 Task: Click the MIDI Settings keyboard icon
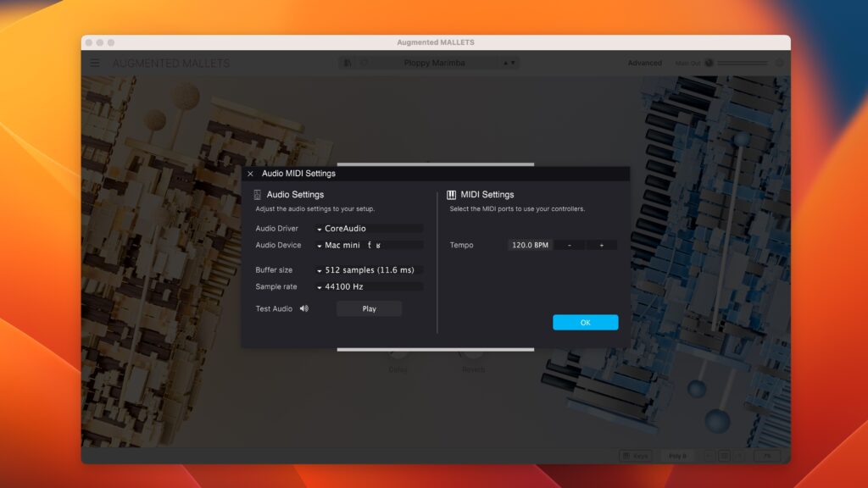click(451, 195)
